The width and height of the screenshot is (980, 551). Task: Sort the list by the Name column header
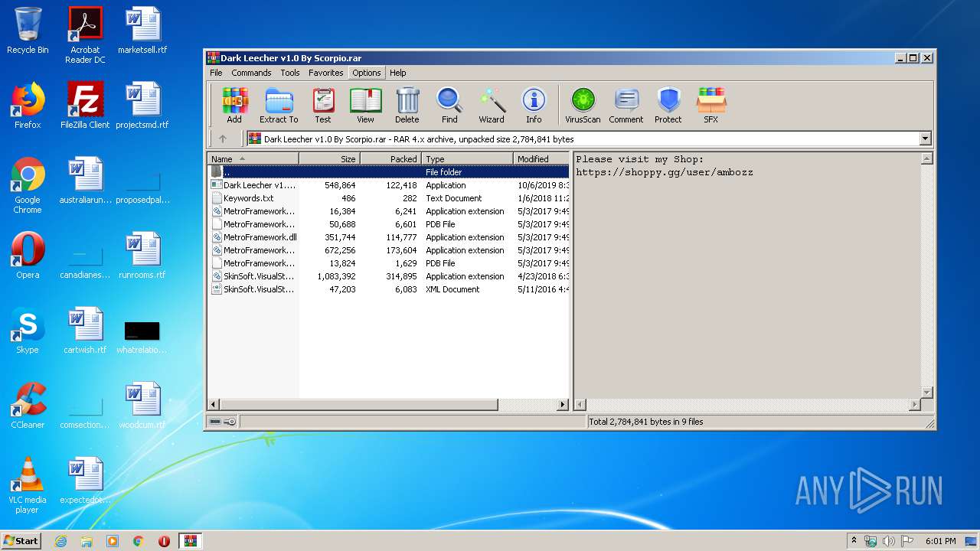[x=253, y=158]
